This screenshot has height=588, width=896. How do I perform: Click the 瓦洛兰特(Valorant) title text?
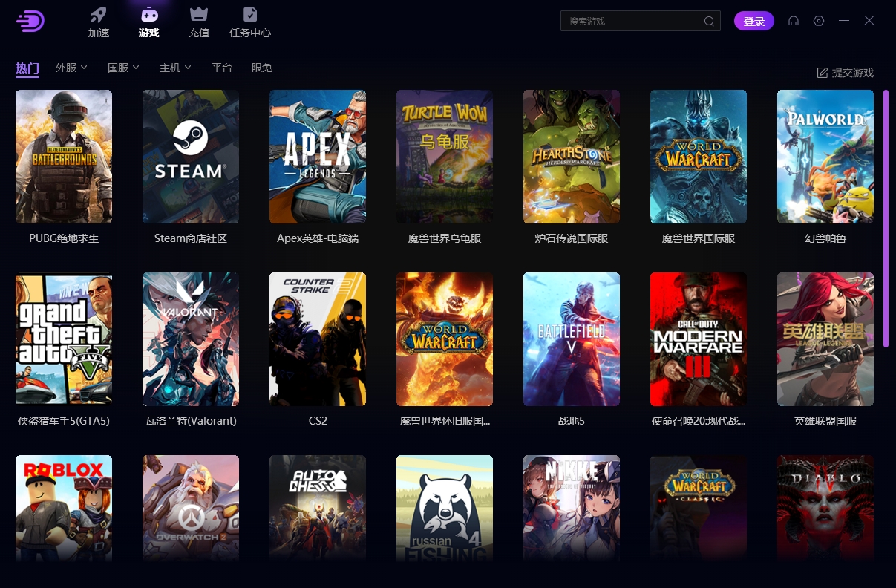tap(191, 421)
